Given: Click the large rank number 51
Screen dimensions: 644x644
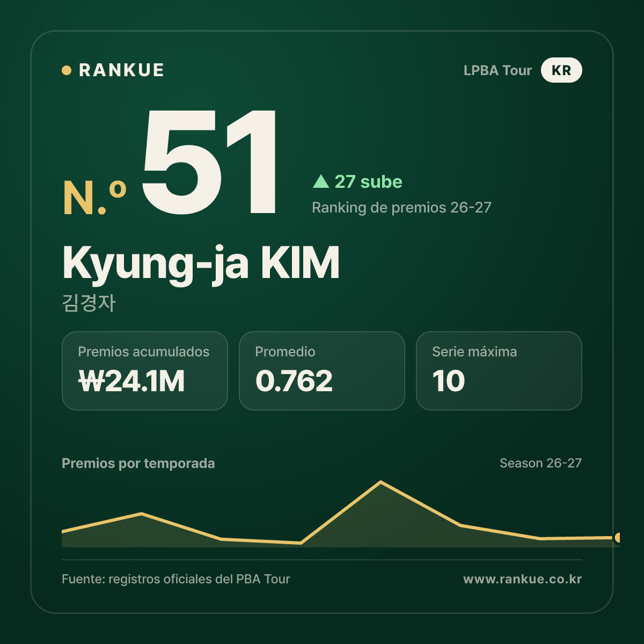Looking at the screenshot, I should tap(210, 162).
